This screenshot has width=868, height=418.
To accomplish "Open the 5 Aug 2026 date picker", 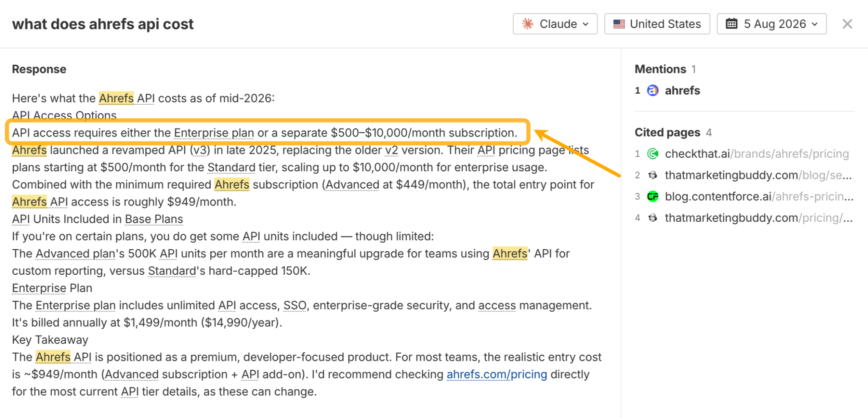I will pos(771,24).
